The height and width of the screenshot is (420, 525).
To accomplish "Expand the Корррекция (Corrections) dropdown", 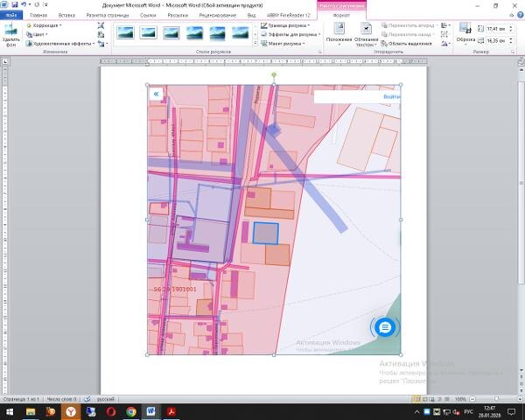I will pos(45,25).
